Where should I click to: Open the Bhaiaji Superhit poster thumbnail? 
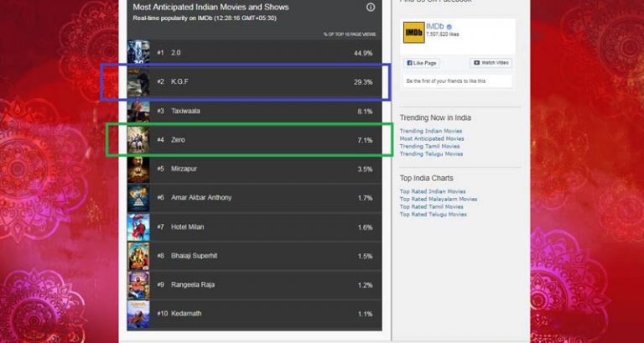(138, 256)
